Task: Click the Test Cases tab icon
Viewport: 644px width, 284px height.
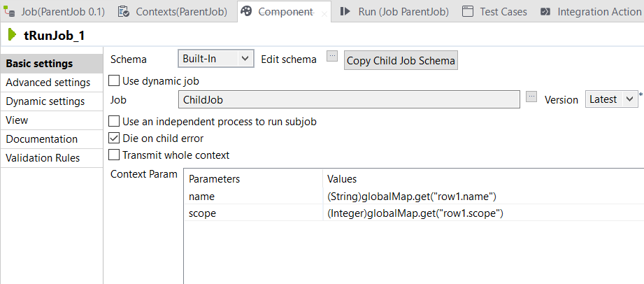Action: pyautogui.click(x=468, y=12)
